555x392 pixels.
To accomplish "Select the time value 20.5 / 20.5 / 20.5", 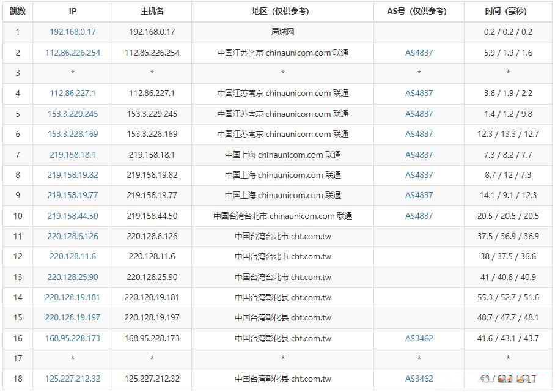I will click(509, 216).
